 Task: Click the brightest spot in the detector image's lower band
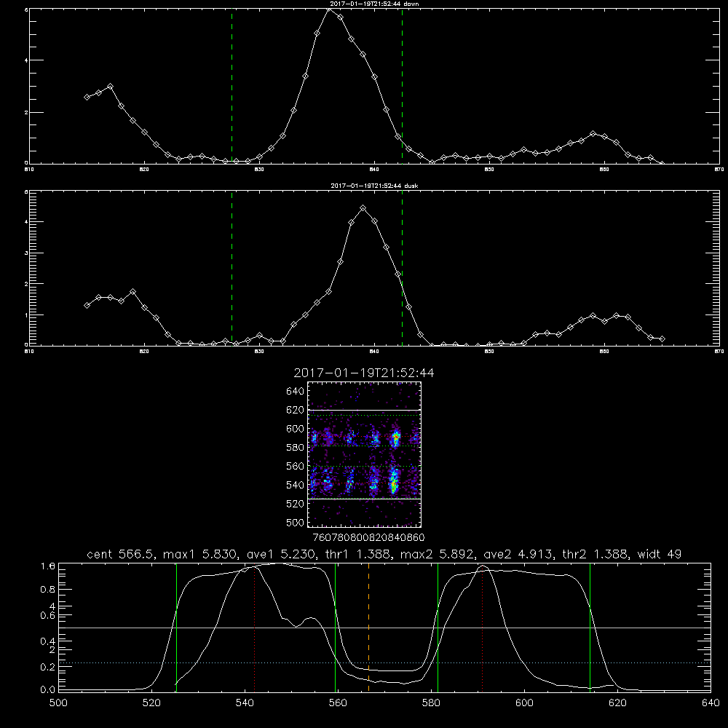394,485
